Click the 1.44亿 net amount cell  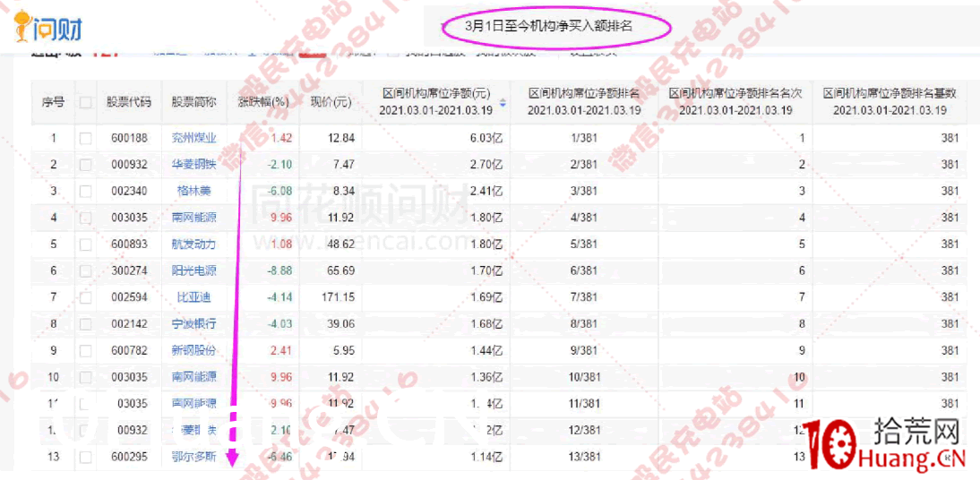(x=486, y=350)
